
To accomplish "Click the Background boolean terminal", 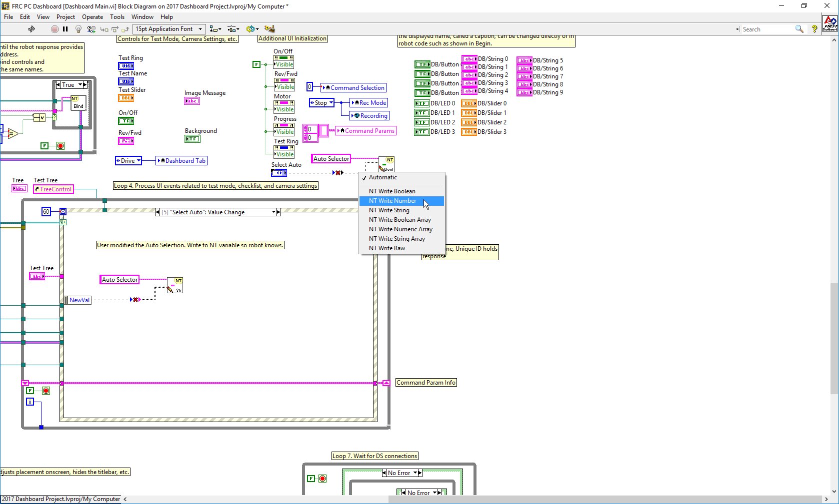I will pyautogui.click(x=192, y=139).
